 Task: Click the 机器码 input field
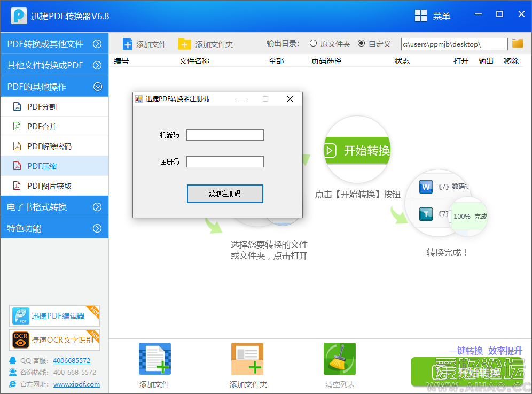tap(225, 135)
